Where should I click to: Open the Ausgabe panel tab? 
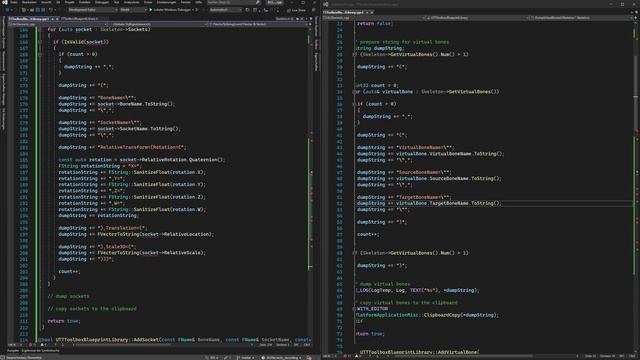(x=13, y=350)
